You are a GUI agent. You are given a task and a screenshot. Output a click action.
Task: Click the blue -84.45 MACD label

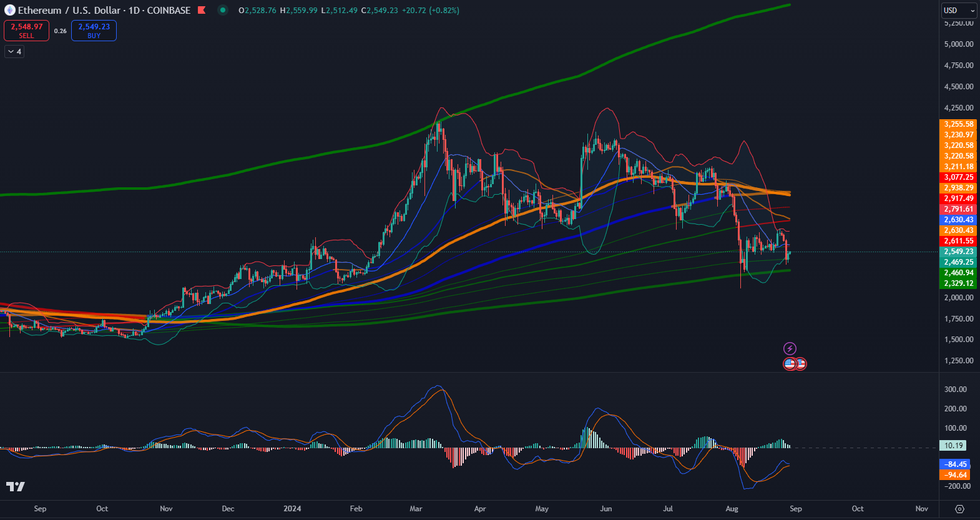click(955, 464)
